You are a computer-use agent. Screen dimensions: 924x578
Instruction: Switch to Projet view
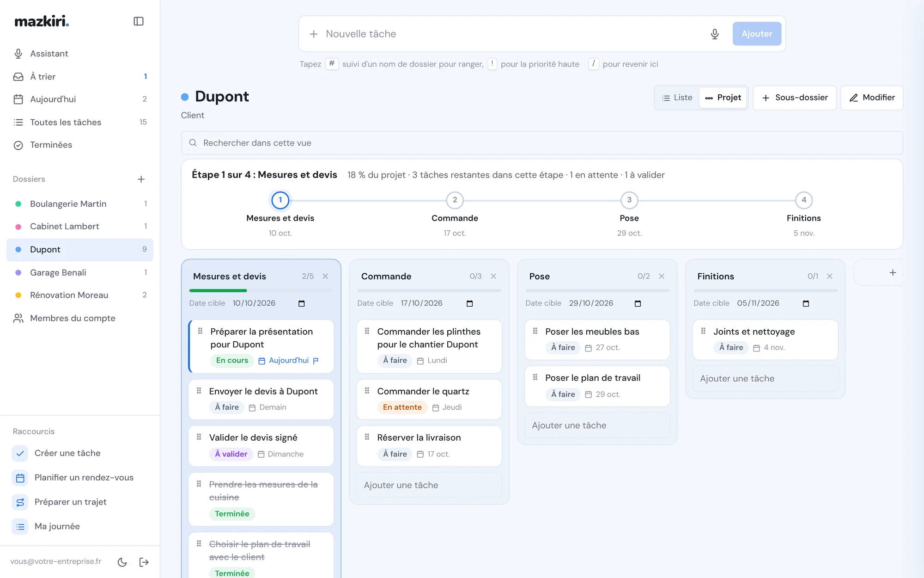click(723, 98)
